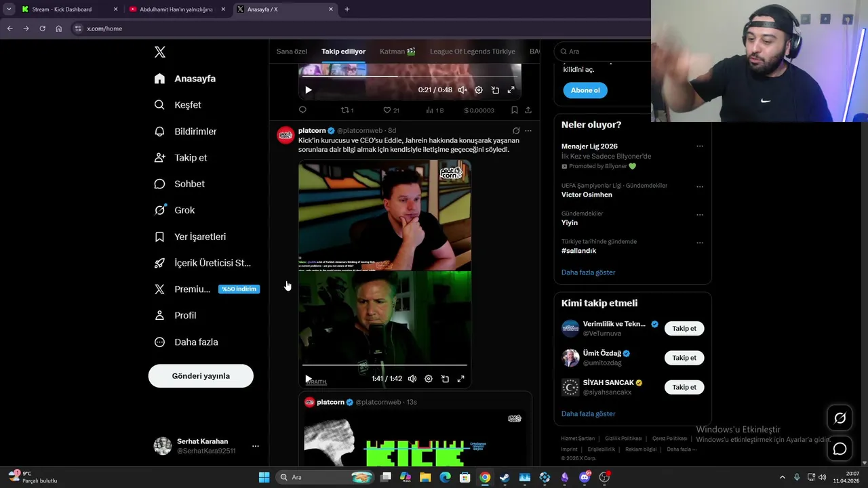Open Discord from the taskbar
Viewport: 868px width, 488px height.
[585, 477]
